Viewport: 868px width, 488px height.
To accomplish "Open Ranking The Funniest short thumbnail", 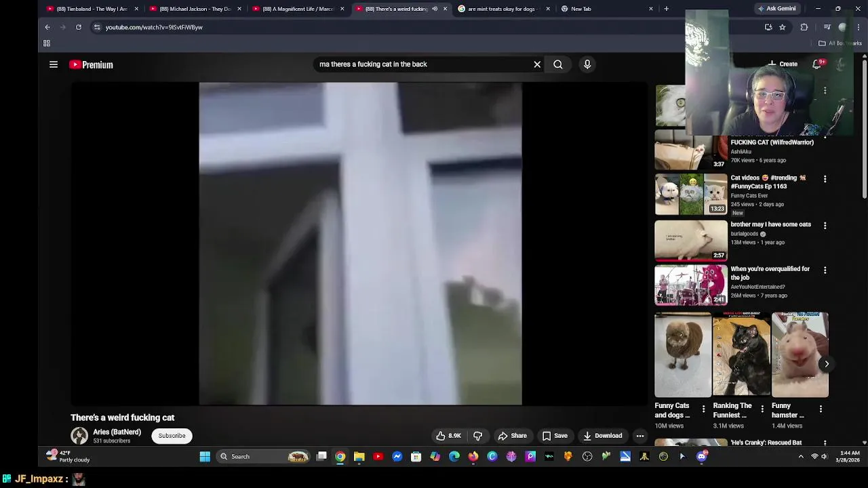I will (x=741, y=354).
